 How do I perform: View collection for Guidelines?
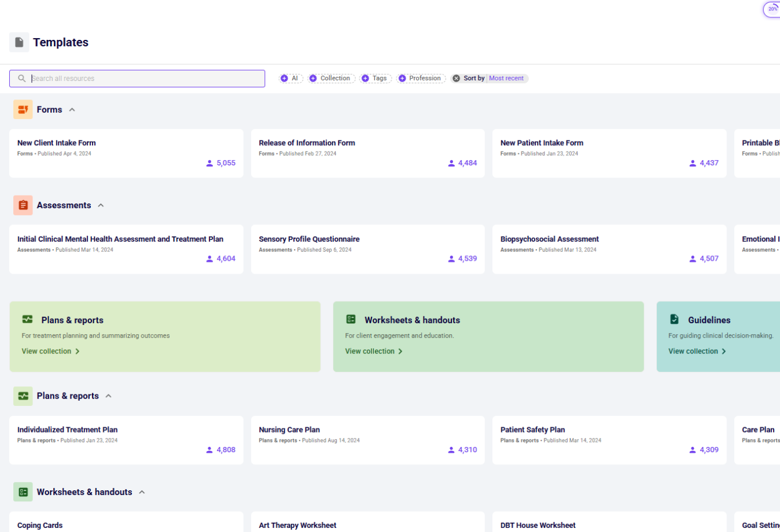click(697, 352)
